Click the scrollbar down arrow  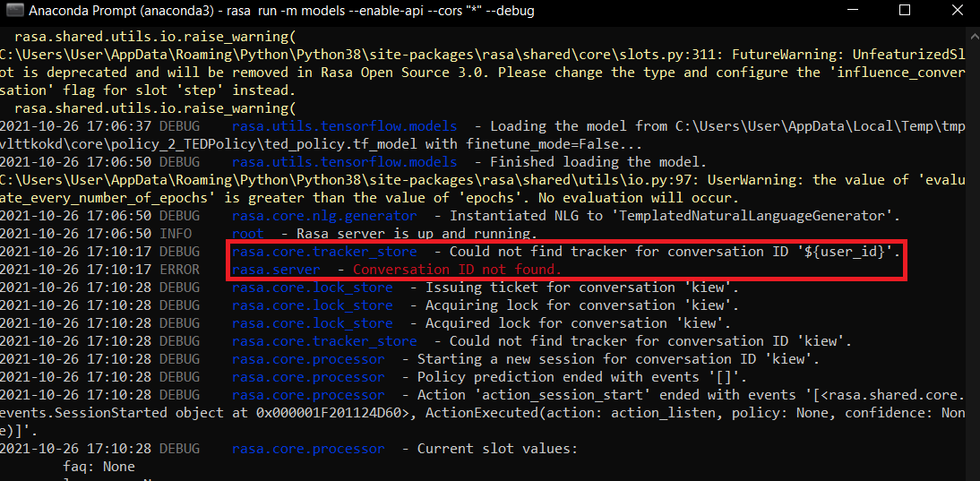[973, 474]
